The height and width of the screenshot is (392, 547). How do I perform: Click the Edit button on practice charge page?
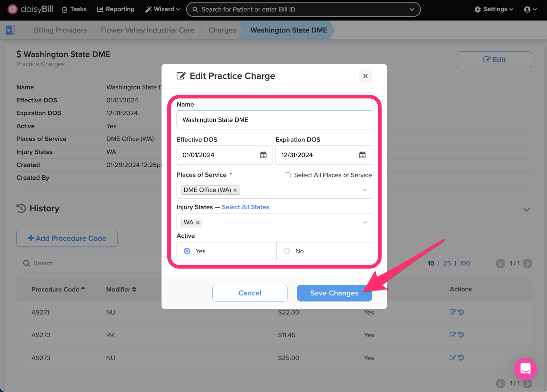pos(494,60)
